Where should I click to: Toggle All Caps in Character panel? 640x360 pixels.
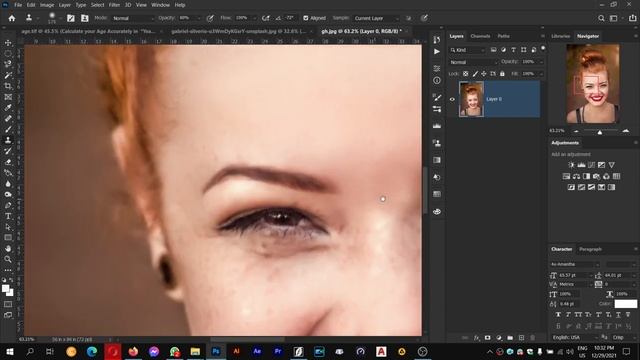[578, 315]
